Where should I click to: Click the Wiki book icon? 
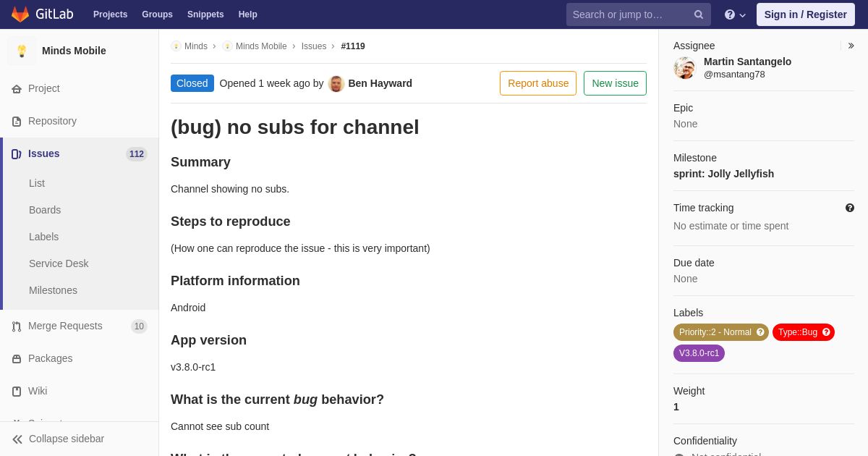pyautogui.click(x=17, y=392)
